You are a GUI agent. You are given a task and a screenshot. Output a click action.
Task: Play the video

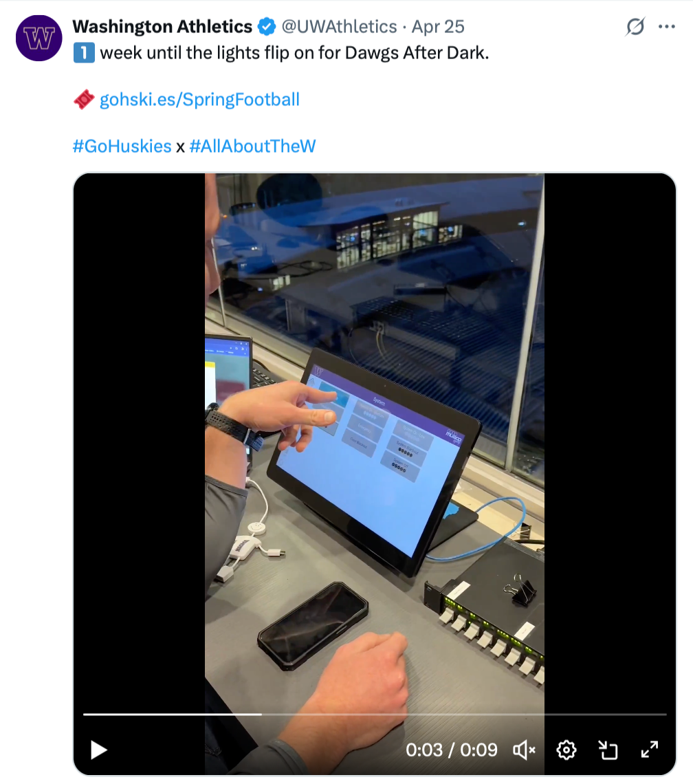tap(98, 750)
